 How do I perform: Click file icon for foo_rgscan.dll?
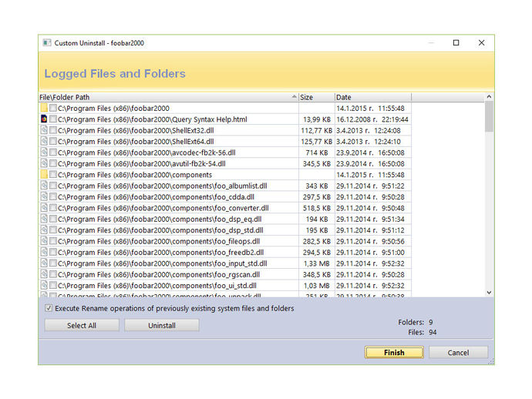(44, 274)
